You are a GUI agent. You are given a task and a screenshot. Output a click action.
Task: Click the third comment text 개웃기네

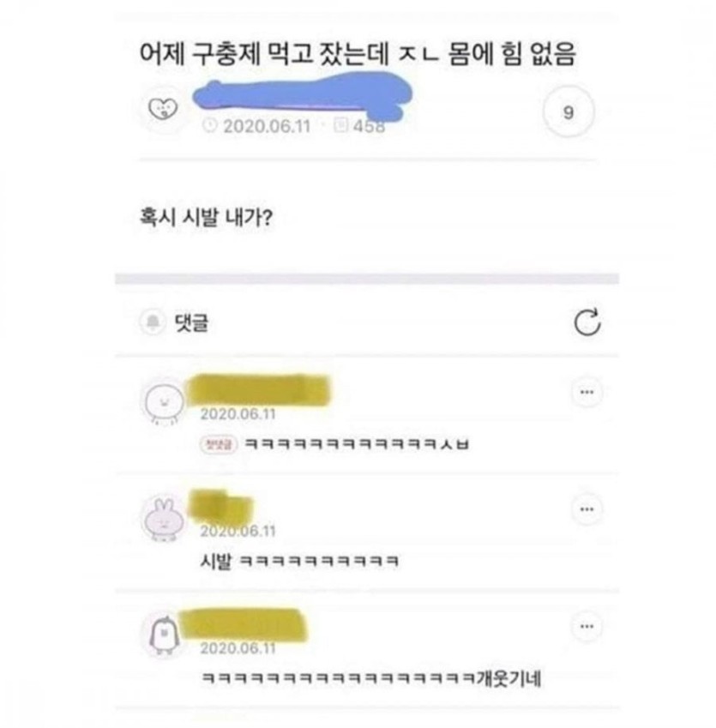coord(508,678)
